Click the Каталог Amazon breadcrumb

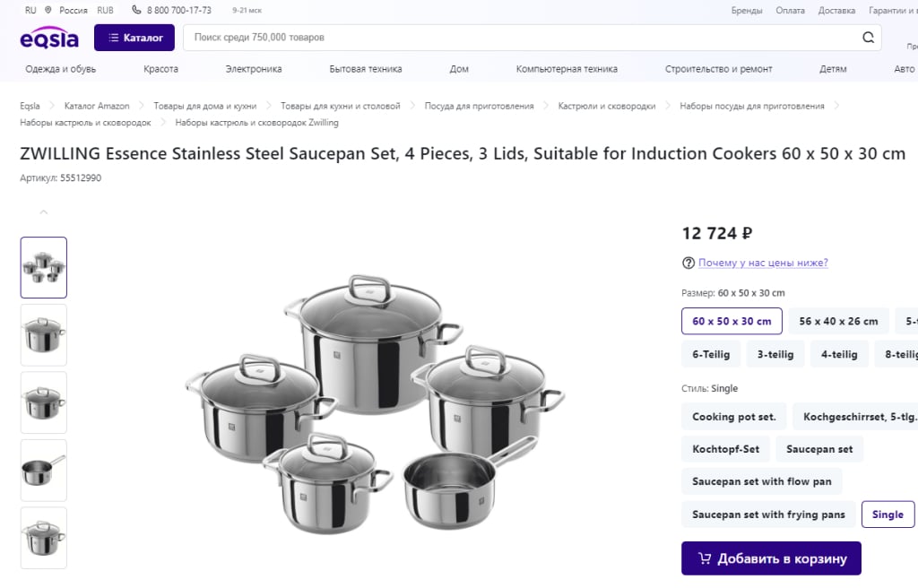[x=97, y=106]
